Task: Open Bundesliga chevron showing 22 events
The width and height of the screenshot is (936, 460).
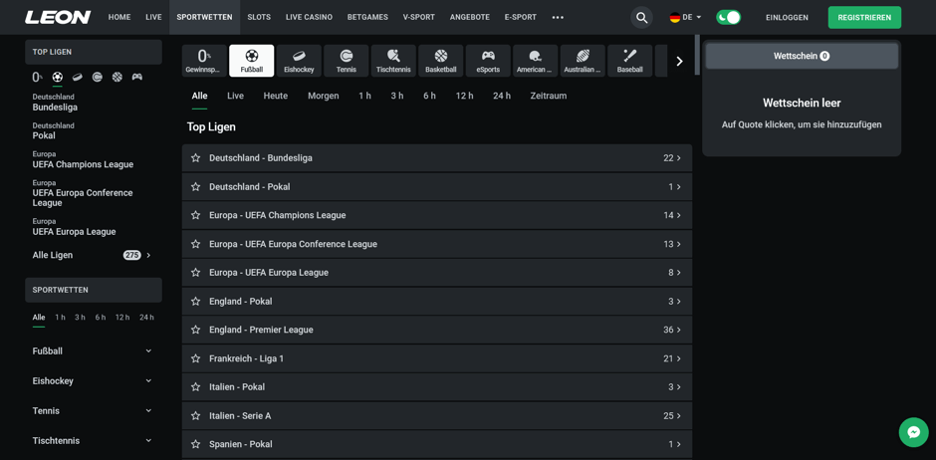Action: tap(678, 158)
